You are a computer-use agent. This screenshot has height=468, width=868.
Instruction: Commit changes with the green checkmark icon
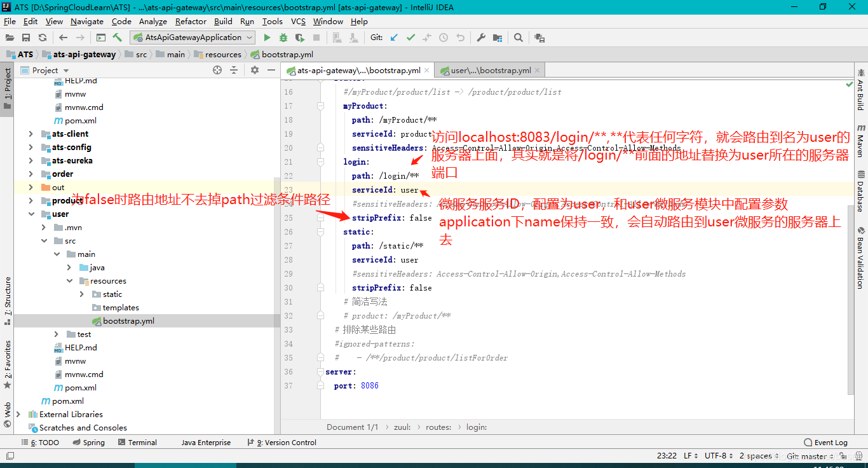pos(410,38)
